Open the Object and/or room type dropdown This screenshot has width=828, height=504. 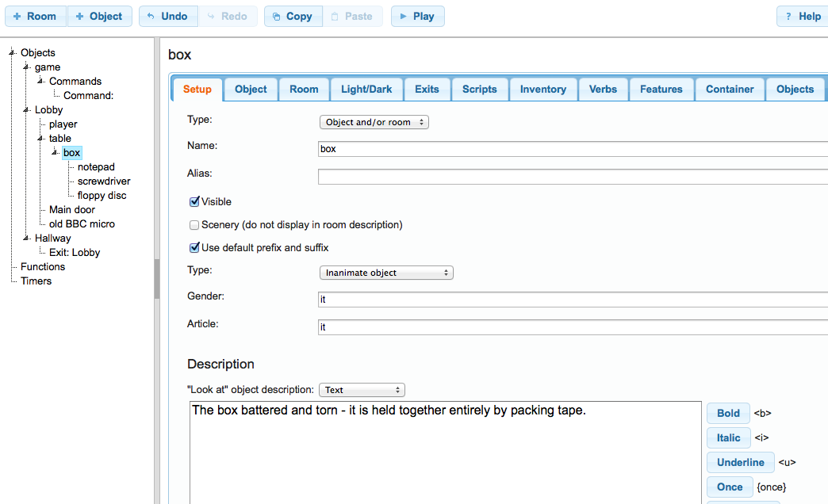pyautogui.click(x=374, y=123)
